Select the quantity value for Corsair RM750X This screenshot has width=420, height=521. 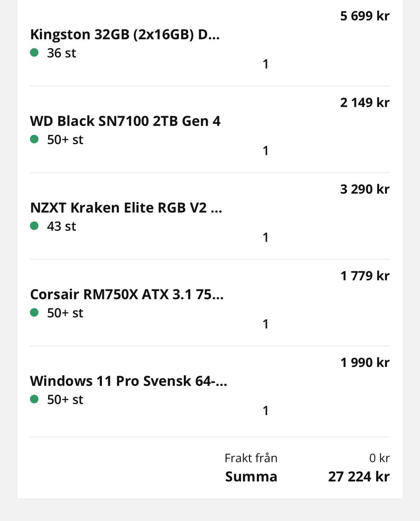265,324
